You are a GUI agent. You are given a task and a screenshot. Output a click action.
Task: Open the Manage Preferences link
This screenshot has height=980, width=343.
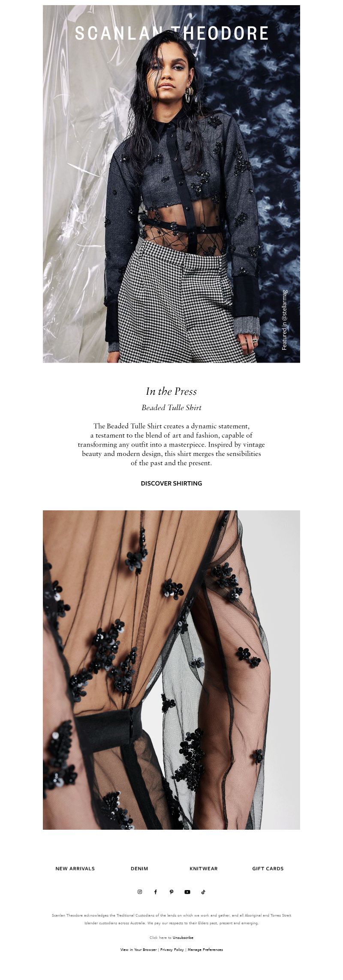(x=205, y=950)
